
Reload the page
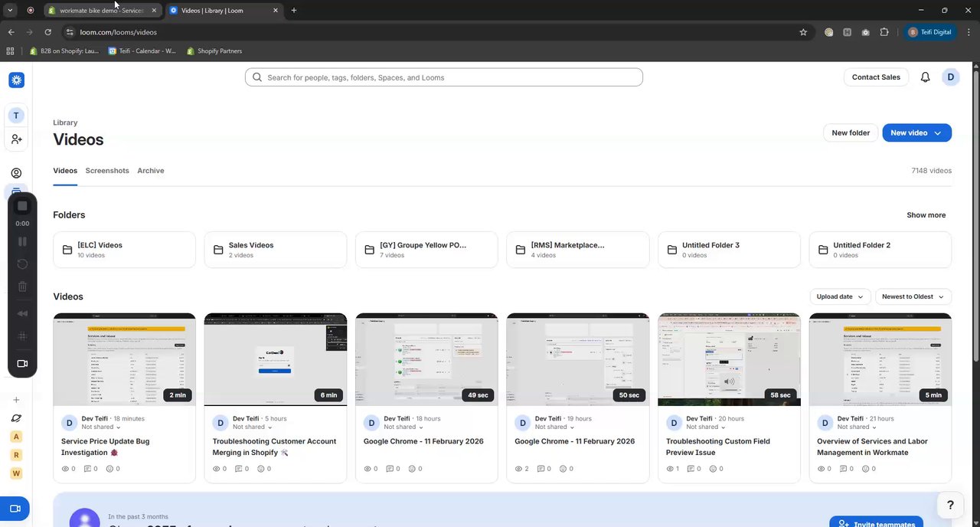(x=47, y=32)
